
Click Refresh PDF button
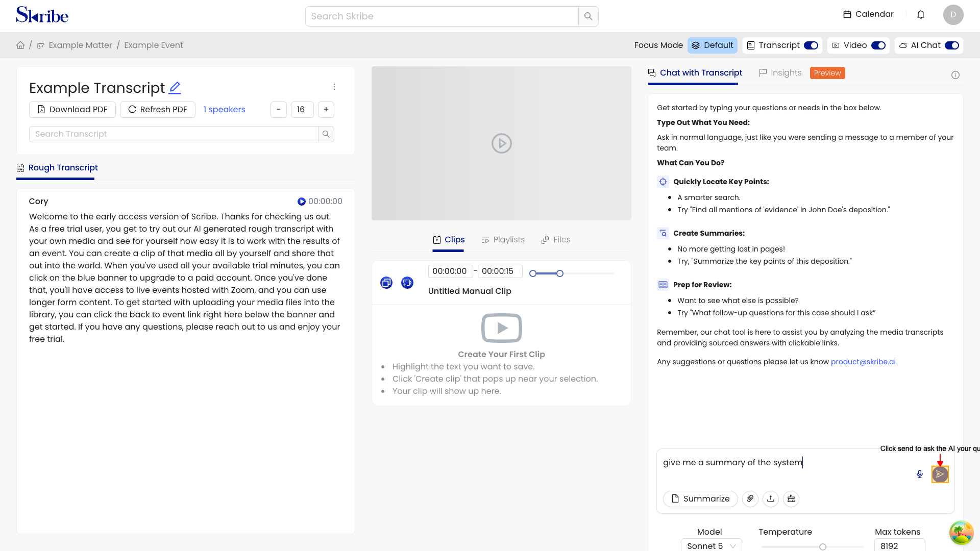[x=158, y=110]
